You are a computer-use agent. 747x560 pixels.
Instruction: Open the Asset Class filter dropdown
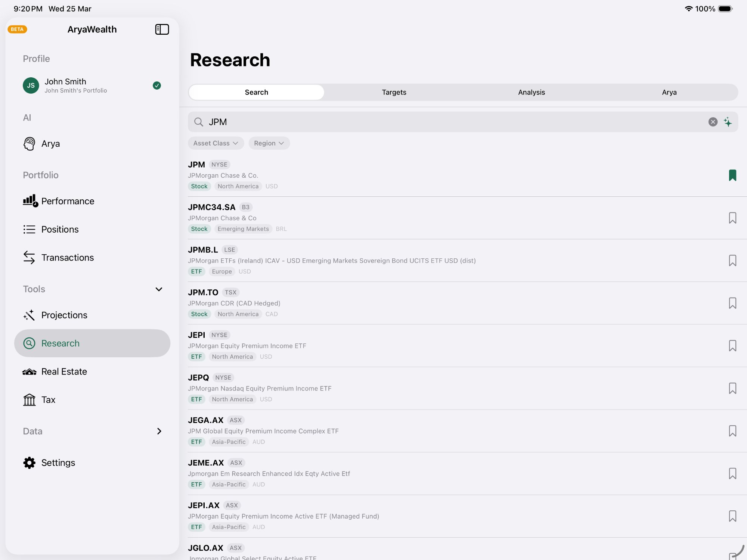tap(216, 143)
